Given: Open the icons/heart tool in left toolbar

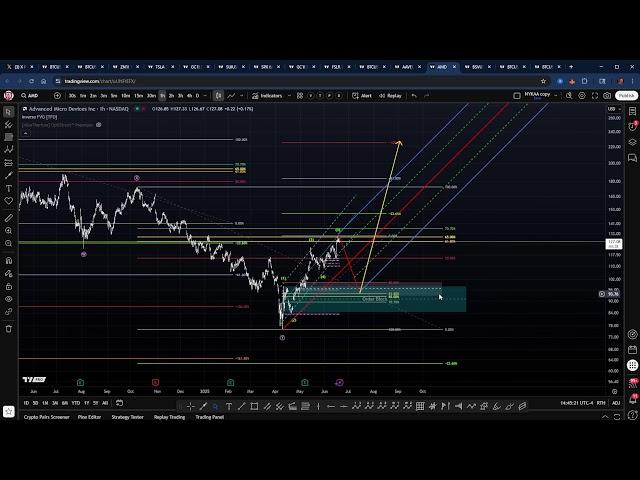Looking at the screenshot, I should [9, 201].
